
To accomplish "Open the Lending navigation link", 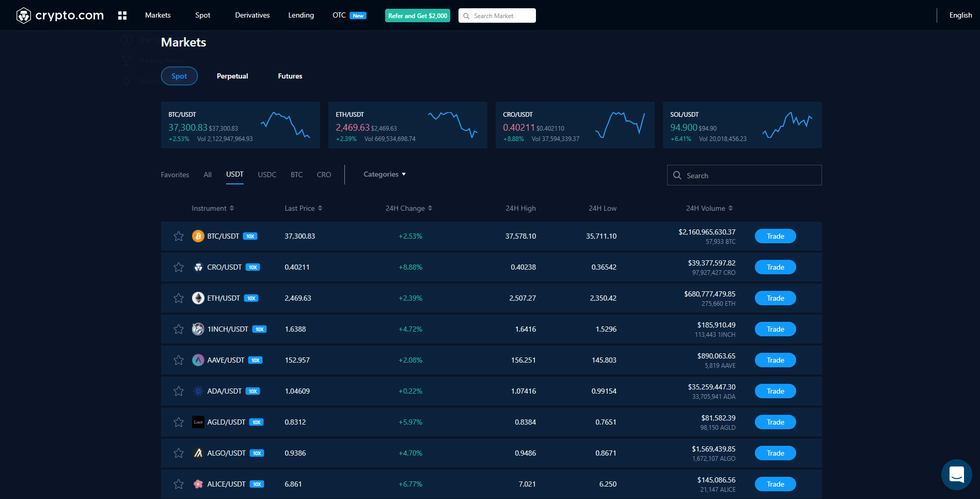I will pyautogui.click(x=301, y=15).
